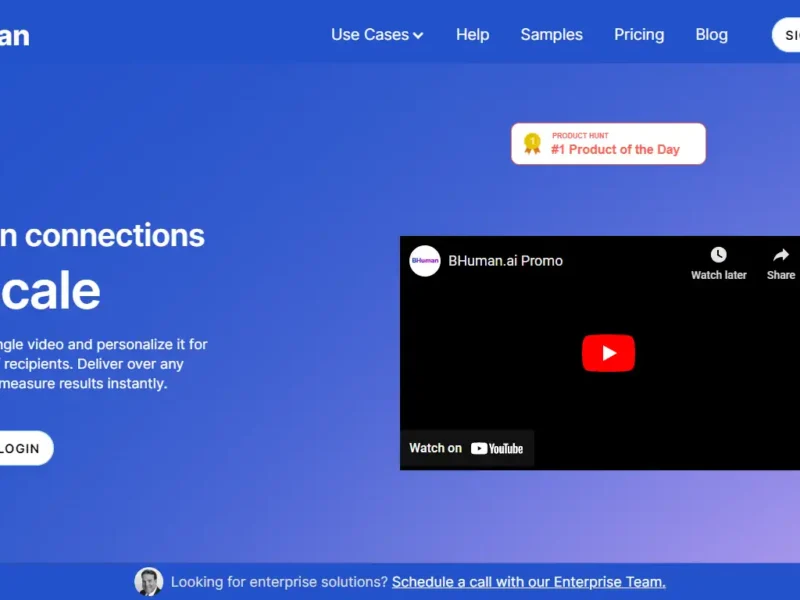Click the sign up button top right

click(788, 35)
